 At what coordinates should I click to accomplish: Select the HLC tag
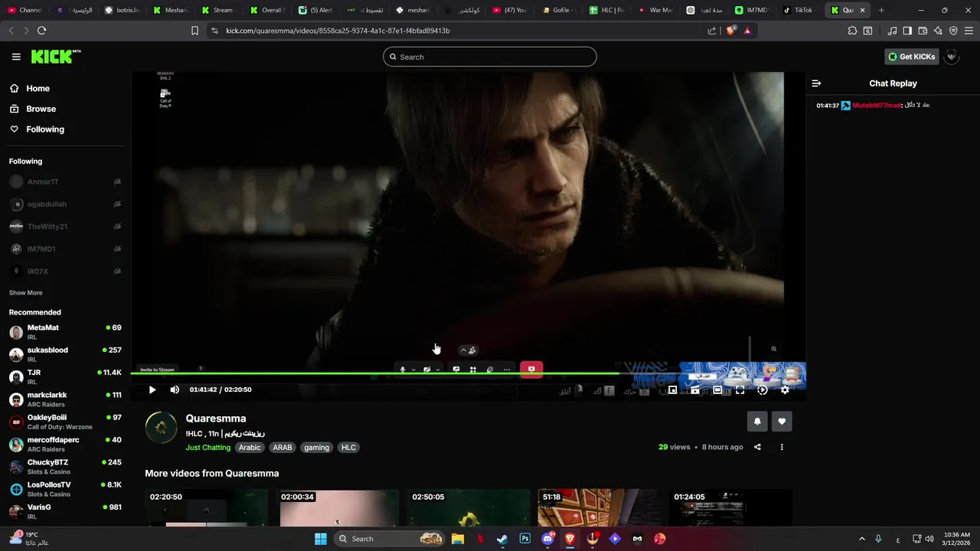coord(348,448)
